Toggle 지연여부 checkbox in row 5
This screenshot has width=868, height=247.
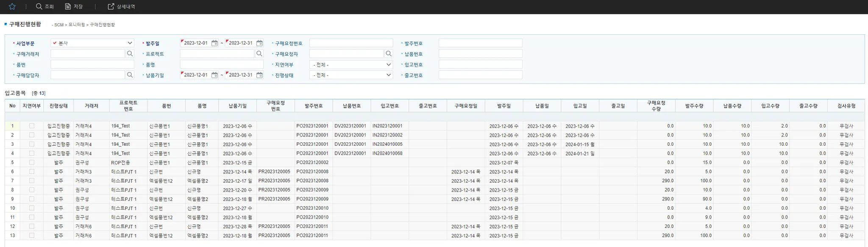coord(32,162)
